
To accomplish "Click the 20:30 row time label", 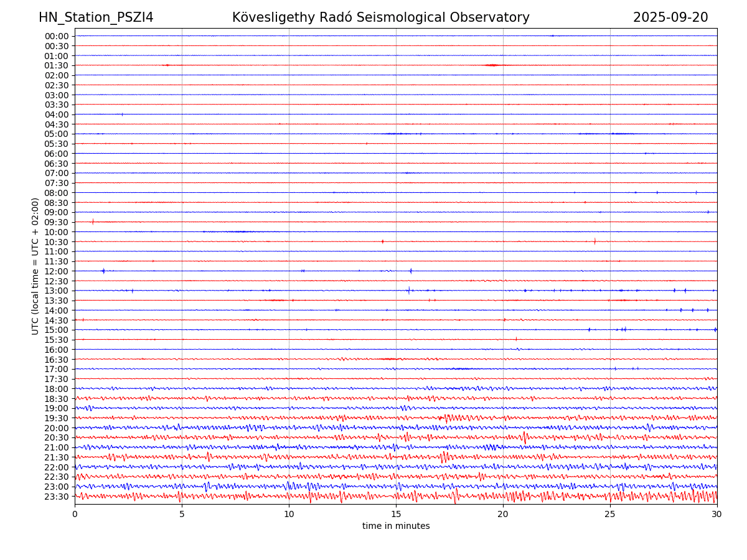I will coord(57,438).
